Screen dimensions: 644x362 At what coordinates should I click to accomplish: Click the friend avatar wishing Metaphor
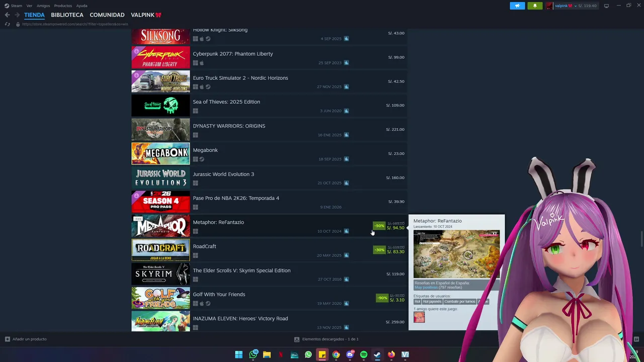pyautogui.click(x=419, y=317)
